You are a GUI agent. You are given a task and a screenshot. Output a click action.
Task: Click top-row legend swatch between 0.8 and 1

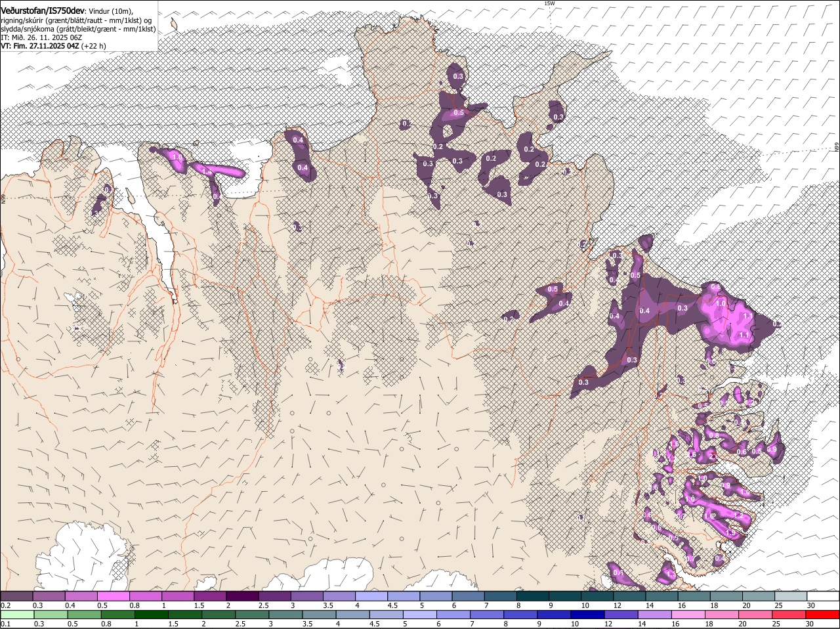point(146,596)
